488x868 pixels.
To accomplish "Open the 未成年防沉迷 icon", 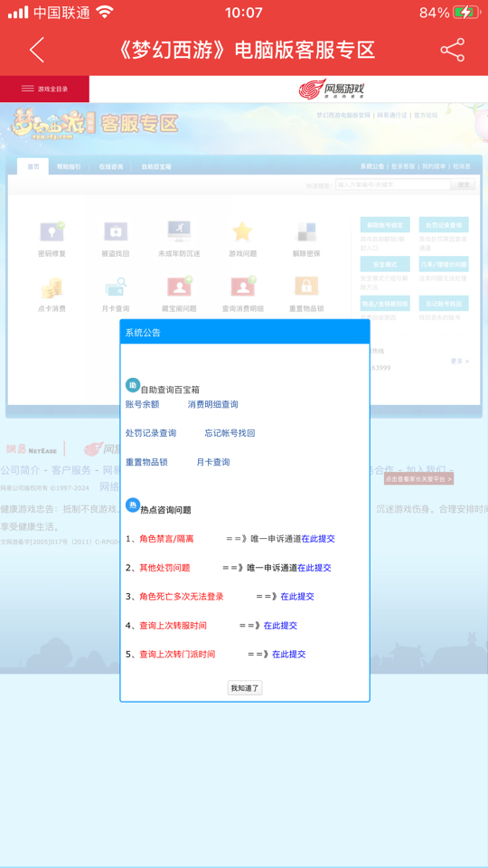I will 179,231.
